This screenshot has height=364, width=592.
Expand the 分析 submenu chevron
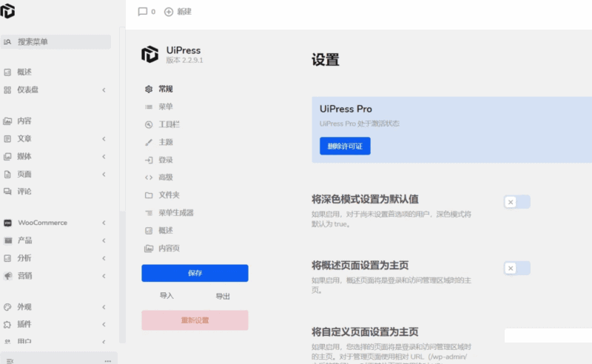[104, 258]
